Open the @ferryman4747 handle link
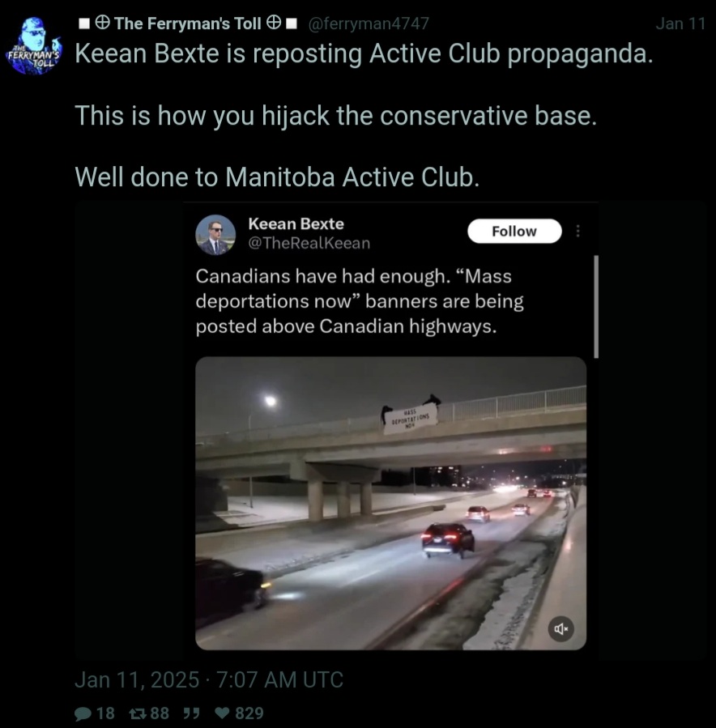Image resolution: width=716 pixels, height=728 pixels. pyautogui.click(x=369, y=23)
